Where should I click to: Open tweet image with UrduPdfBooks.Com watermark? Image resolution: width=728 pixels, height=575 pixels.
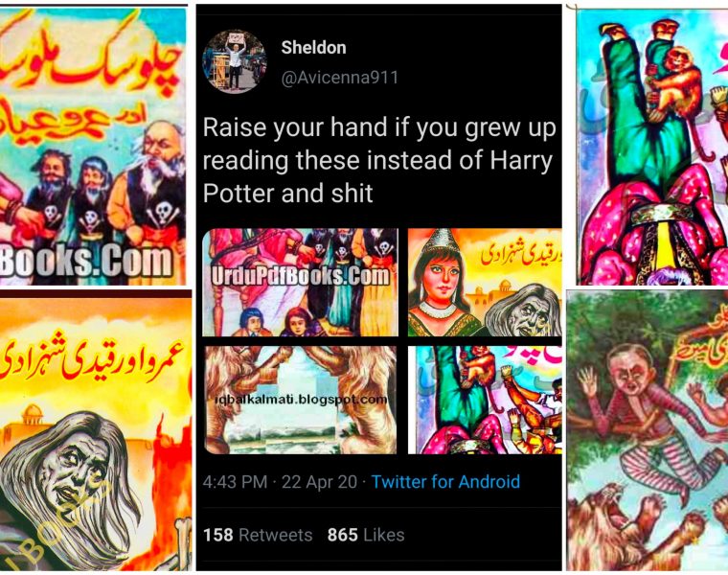[x=301, y=283]
